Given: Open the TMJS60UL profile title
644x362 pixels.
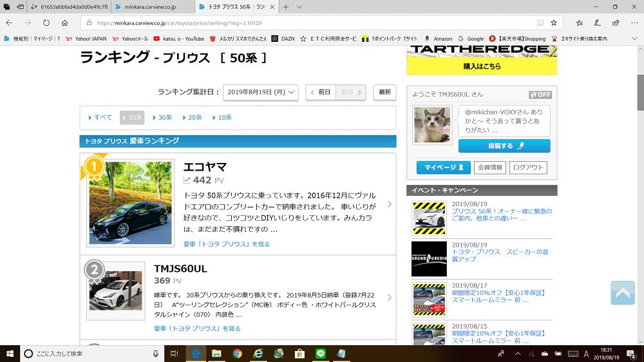Looking at the screenshot, I should coord(180,269).
